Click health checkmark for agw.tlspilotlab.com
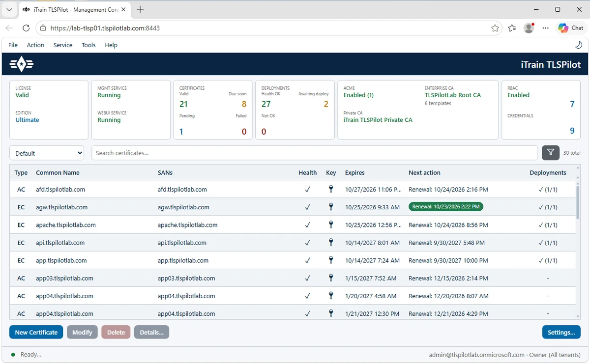The height and width of the screenshot is (364, 590). [x=307, y=207]
